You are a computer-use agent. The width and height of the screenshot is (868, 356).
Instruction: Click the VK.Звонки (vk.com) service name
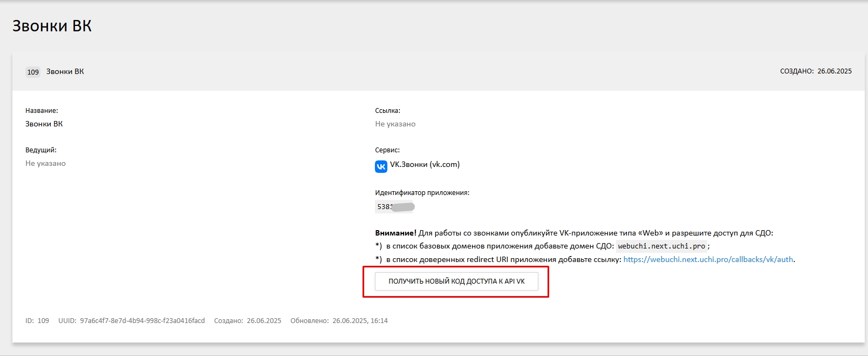(x=425, y=165)
